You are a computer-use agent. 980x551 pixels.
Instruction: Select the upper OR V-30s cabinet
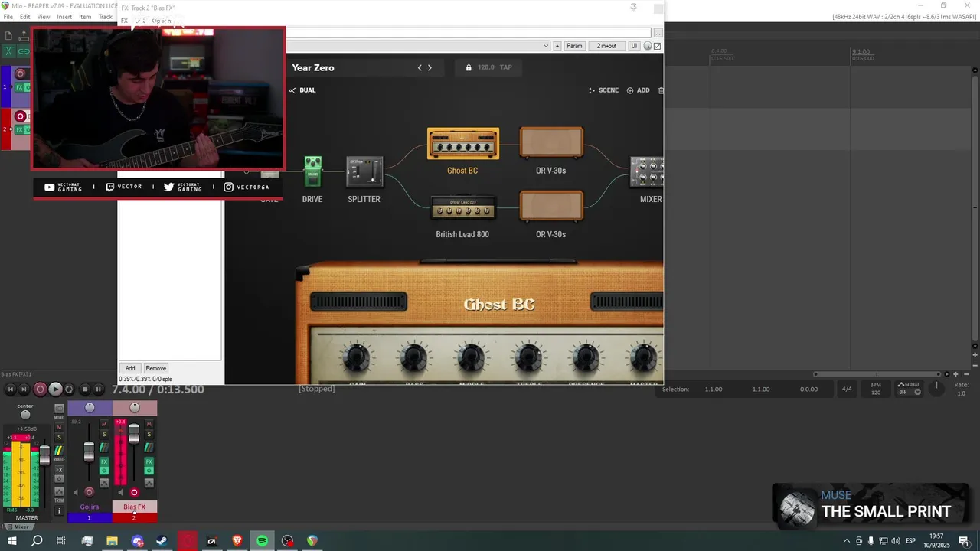(x=551, y=143)
